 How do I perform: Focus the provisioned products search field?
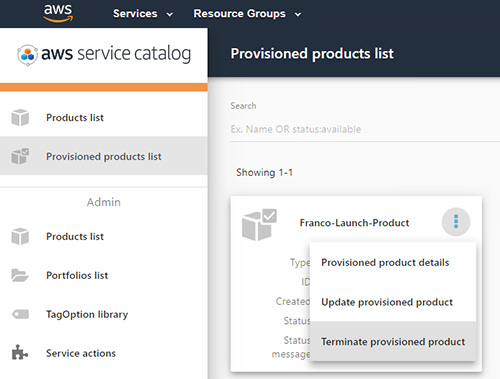365,129
